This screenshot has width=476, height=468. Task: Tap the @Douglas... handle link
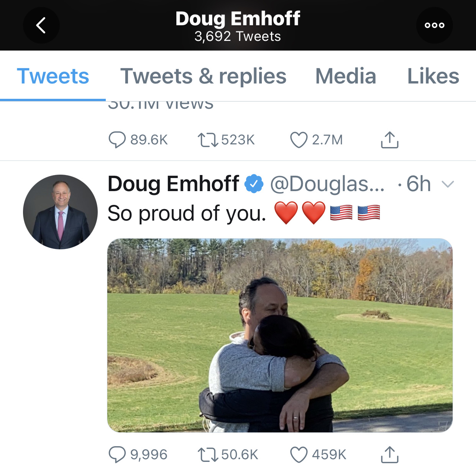(327, 184)
